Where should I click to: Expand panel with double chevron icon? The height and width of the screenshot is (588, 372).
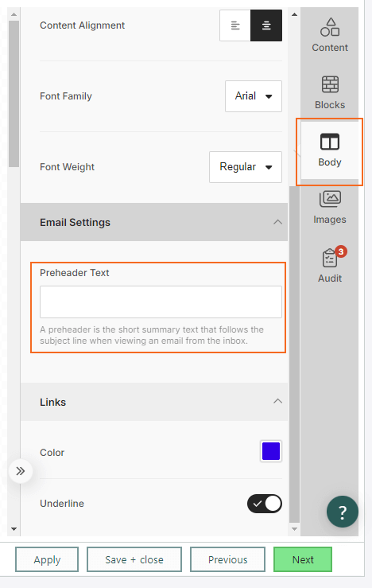[20, 471]
